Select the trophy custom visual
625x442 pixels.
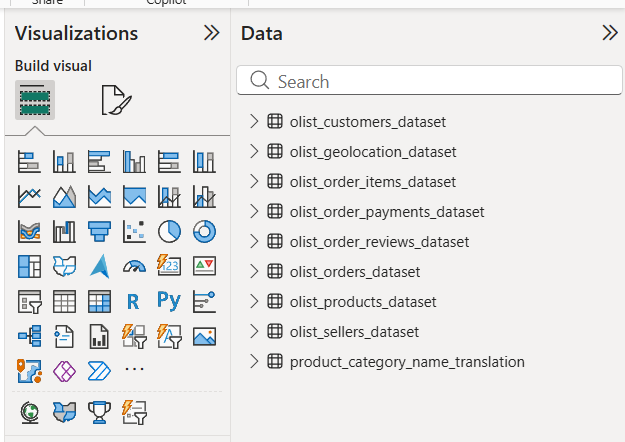click(99, 412)
